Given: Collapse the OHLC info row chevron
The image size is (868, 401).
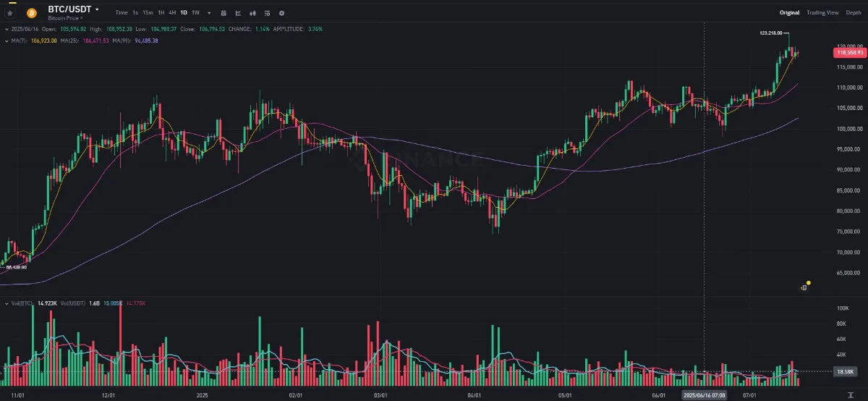Looking at the screenshot, I should click(x=6, y=29).
